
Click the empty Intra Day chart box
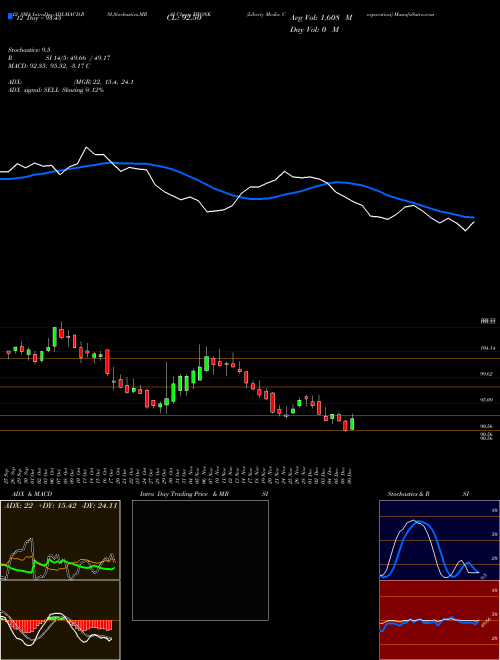(x=200, y=560)
